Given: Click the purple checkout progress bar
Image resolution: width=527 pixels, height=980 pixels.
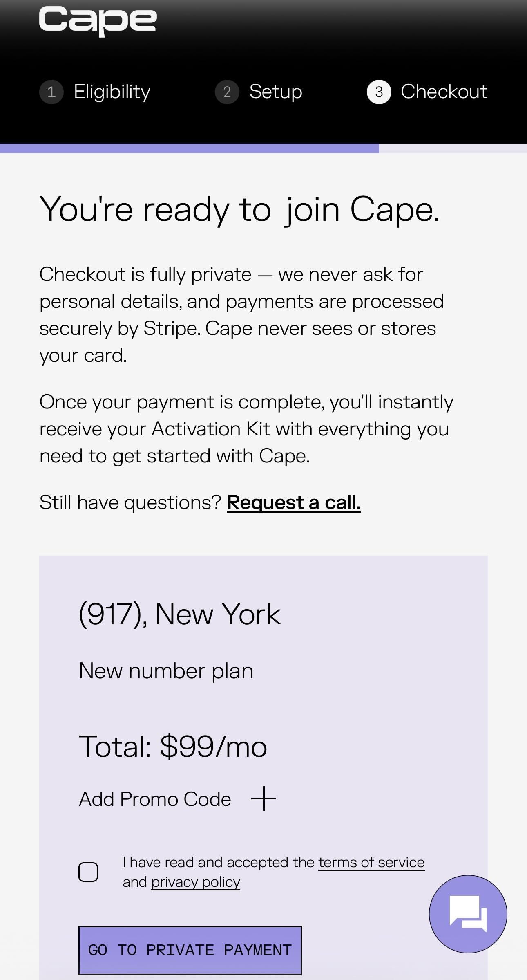Looking at the screenshot, I should [190, 148].
